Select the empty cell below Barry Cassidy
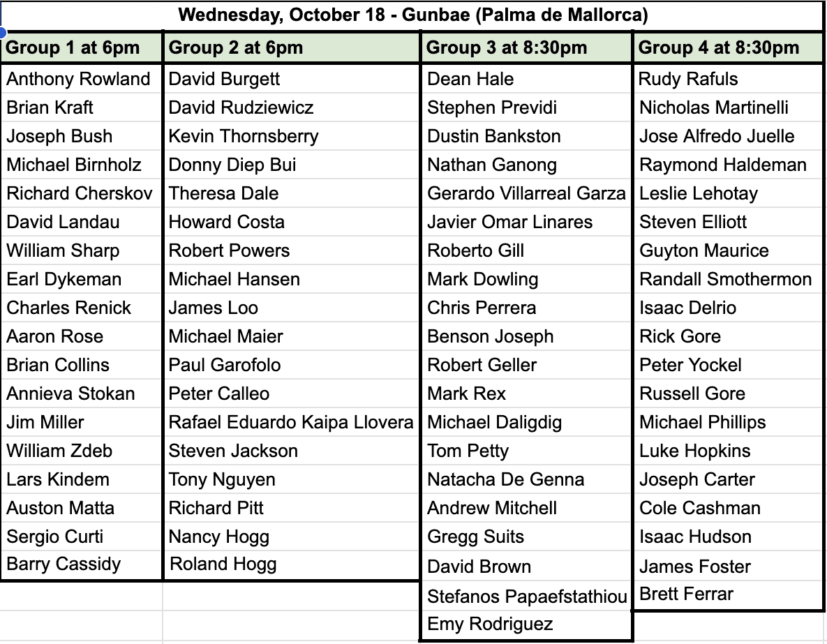 [82, 597]
